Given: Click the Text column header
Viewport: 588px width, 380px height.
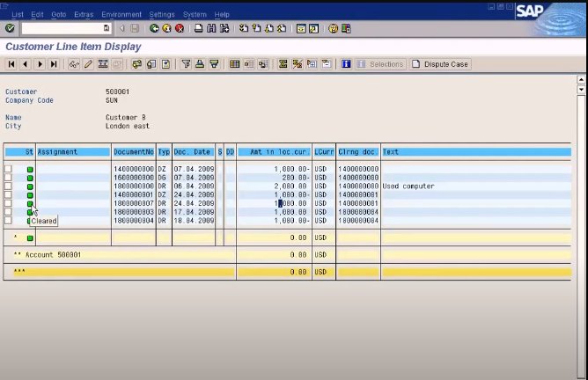Looking at the screenshot, I should click(x=476, y=152).
